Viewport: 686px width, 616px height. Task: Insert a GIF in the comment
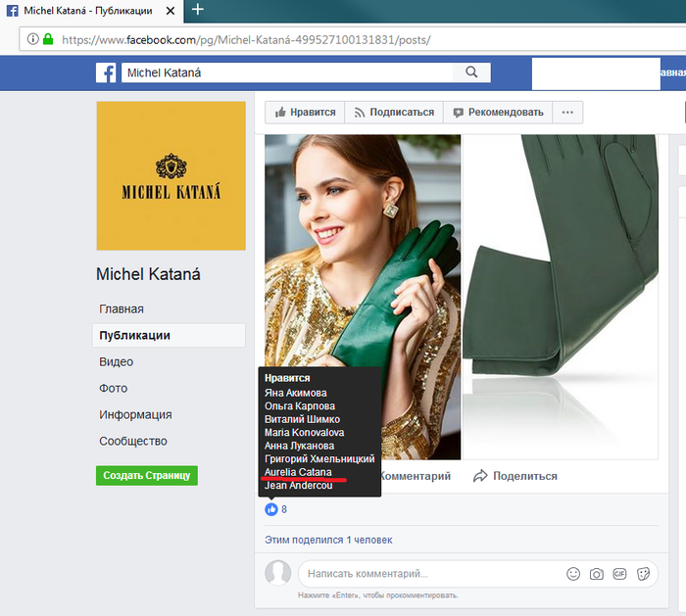click(x=620, y=573)
